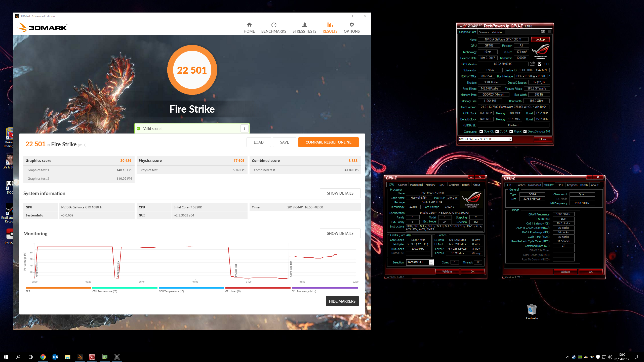The image size is (644, 362).
Task: Open the Steam tray icon
Action: click(574, 357)
